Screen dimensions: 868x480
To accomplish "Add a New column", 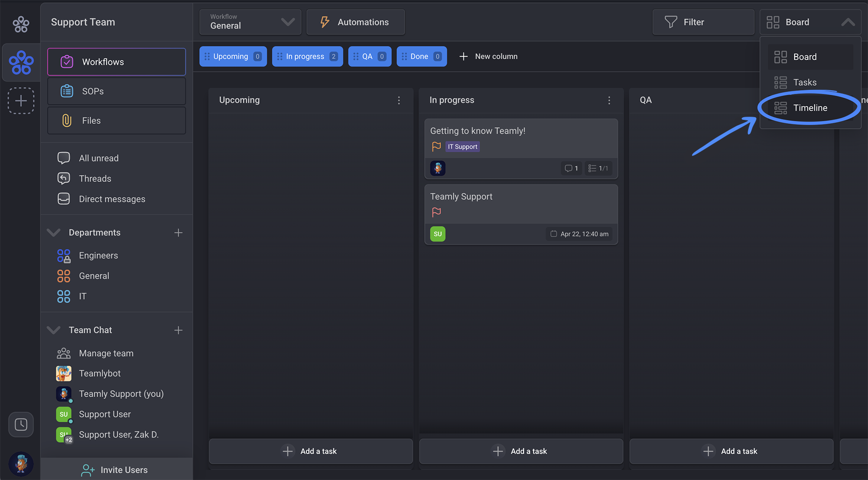I will point(488,57).
